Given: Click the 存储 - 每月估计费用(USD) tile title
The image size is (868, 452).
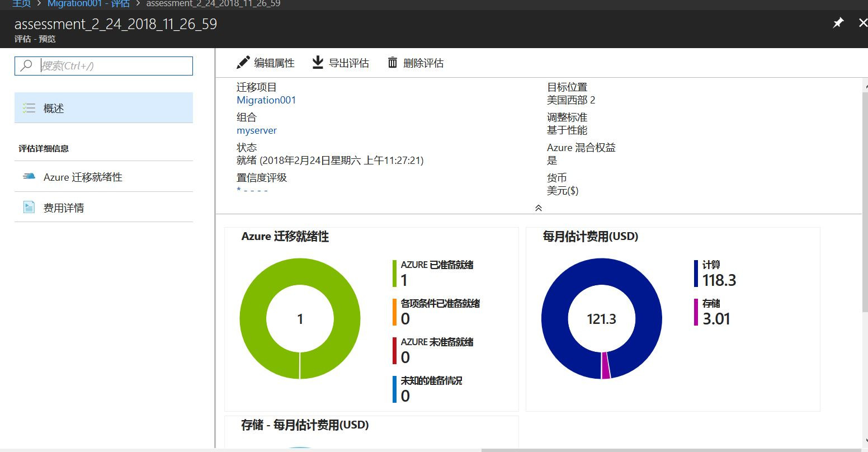Looking at the screenshot, I should pyautogui.click(x=305, y=425).
